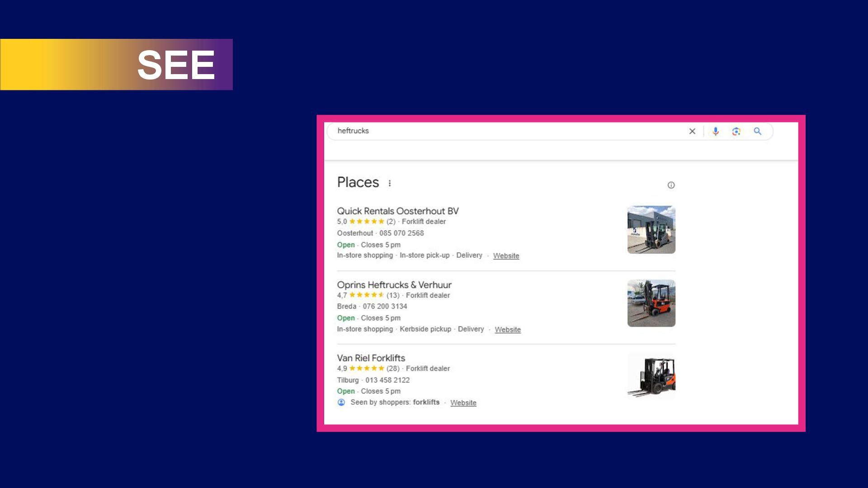Open Quick Rentals Oosterhout BV listing
This screenshot has width=868, height=488.
398,211
